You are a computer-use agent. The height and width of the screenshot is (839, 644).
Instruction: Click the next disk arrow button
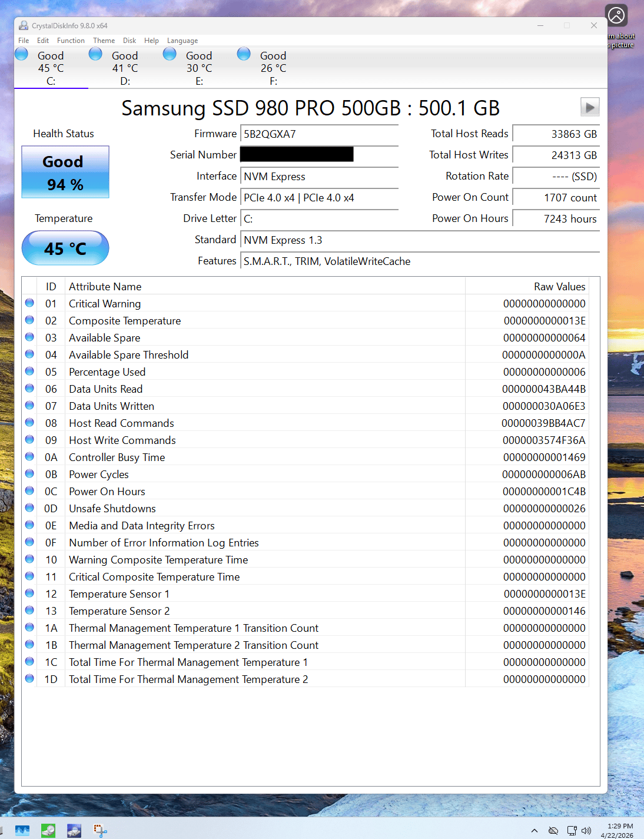pos(590,107)
